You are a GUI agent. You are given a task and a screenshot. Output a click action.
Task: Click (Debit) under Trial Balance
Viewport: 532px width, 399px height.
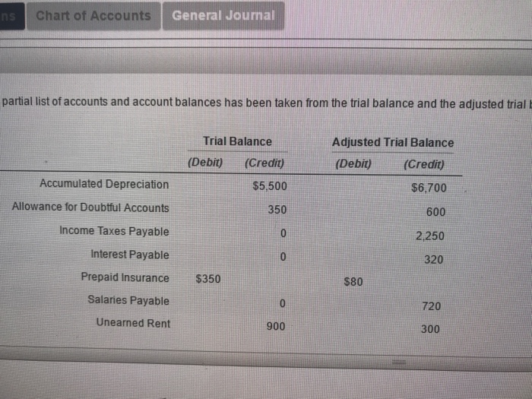205,162
